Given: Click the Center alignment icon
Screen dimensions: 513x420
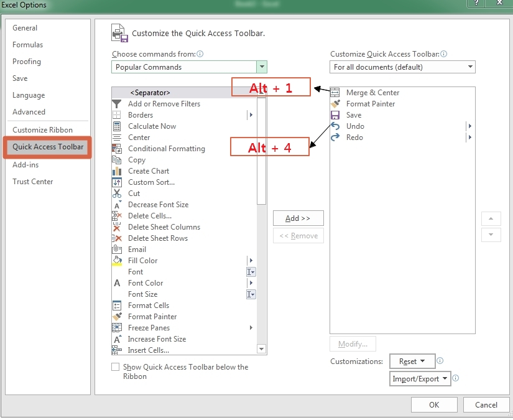Looking at the screenshot, I should (116, 138).
